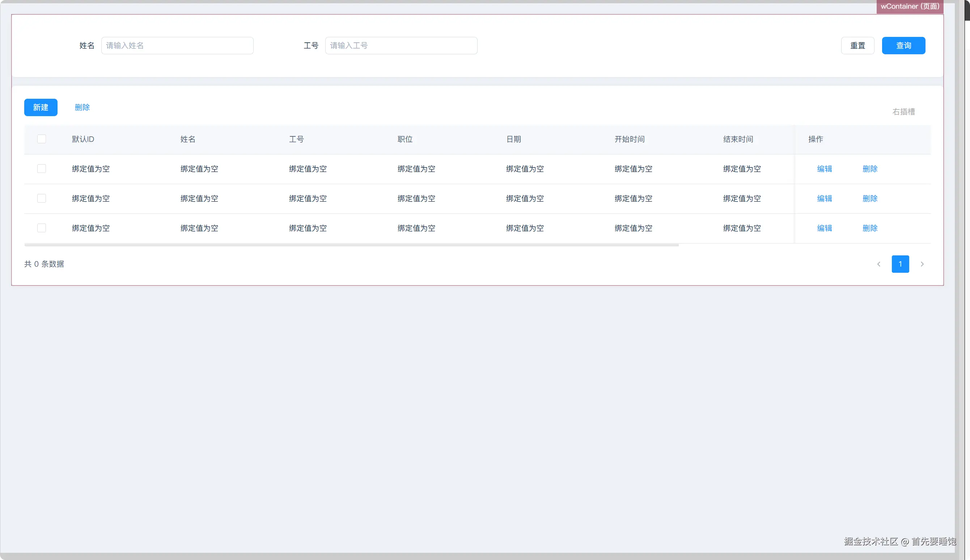Click the blue 查询 button
The height and width of the screenshot is (560, 970).
coord(903,45)
